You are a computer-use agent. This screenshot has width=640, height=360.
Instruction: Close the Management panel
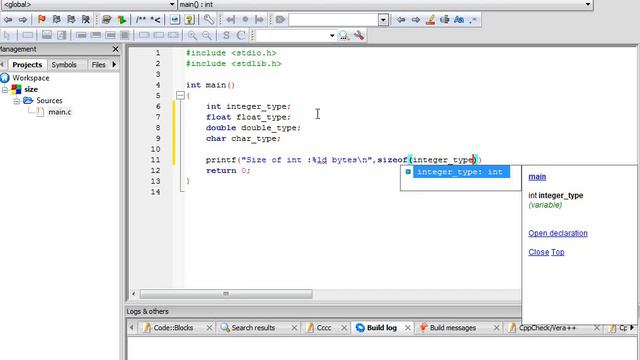116,49
